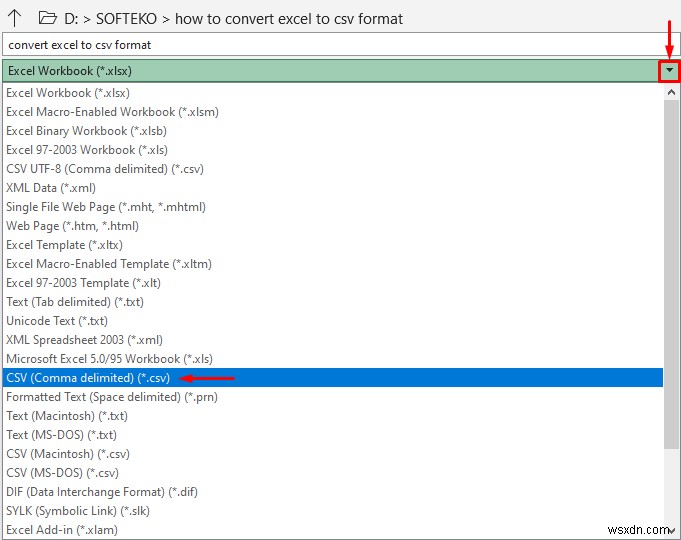Select SYLK (Symbolic Link) (*.slk)
Viewport: 681px width, 540px height.
point(333,511)
